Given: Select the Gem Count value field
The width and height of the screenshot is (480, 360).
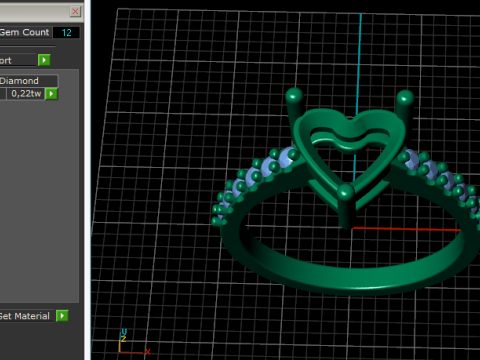Looking at the screenshot, I should click(x=66, y=33).
